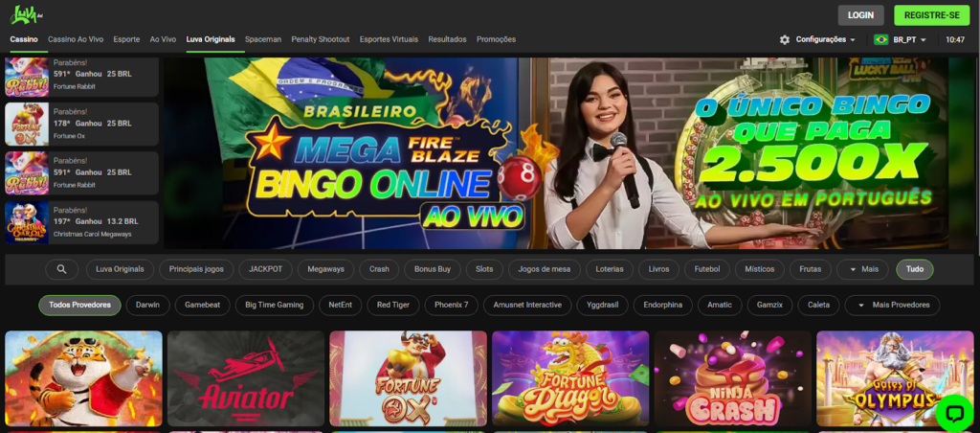
Task: Click the REGISTRE-SE button
Action: (932, 15)
